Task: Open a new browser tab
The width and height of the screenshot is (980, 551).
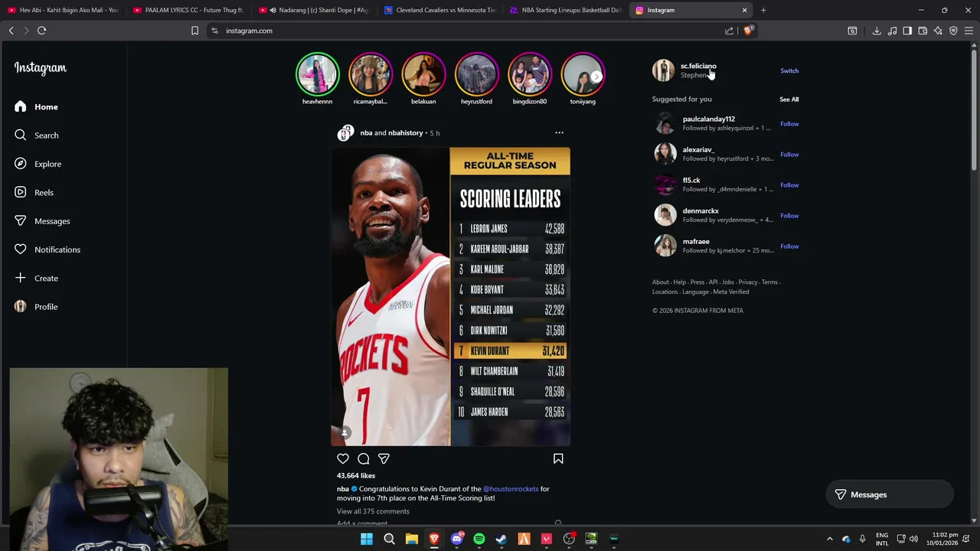Action: point(763,10)
